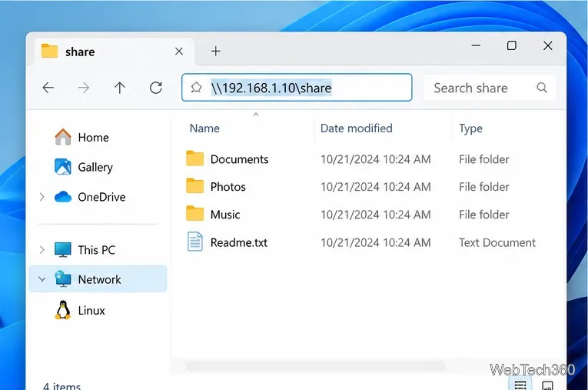Click the address path \\192.168.1.10\share
588x390 pixels.
click(271, 88)
